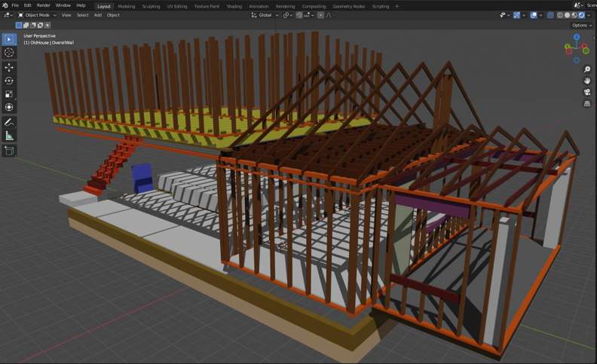The width and height of the screenshot is (597, 364).
Task: Select the Cursor tool in the toolbar
Action: click(9, 53)
